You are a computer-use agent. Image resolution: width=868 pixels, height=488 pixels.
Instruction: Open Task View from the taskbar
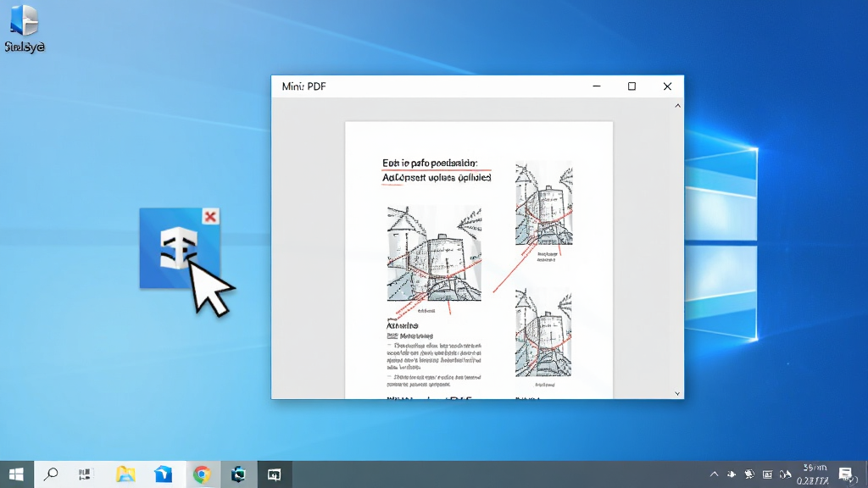click(x=85, y=474)
